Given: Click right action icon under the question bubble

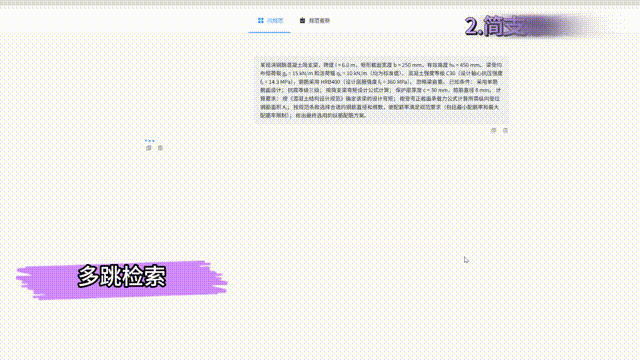Looking at the screenshot, I should coord(505,131).
